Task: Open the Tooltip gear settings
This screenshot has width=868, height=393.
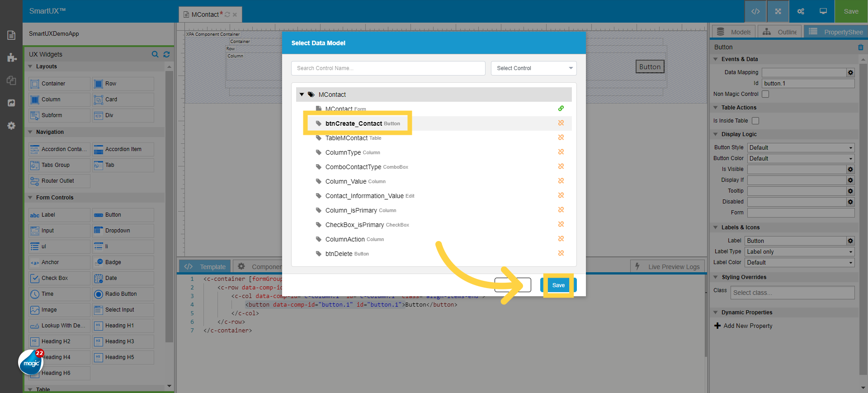Action: coord(850,191)
